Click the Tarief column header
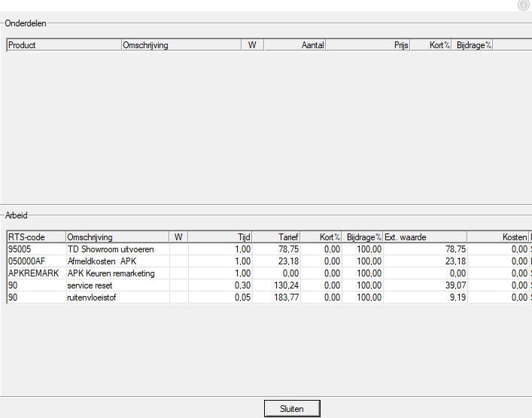This screenshot has height=418, width=532. pyautogui.click(x=276, y=237)
